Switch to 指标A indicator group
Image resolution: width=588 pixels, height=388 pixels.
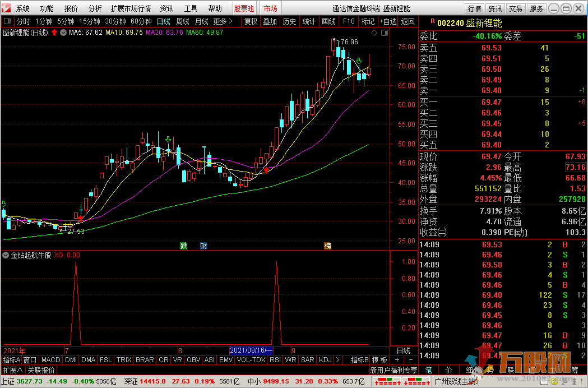11,360
